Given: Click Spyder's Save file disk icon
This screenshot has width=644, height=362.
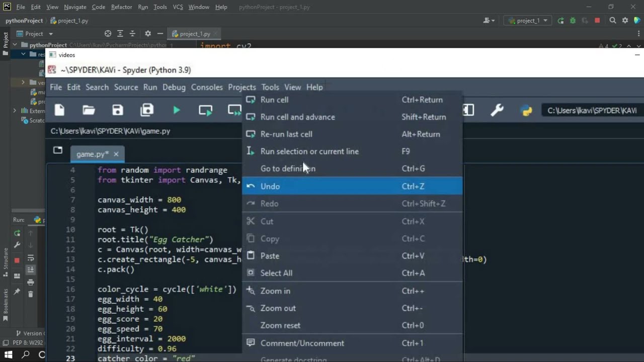Looking at the screenshot, I should (118, 110).
